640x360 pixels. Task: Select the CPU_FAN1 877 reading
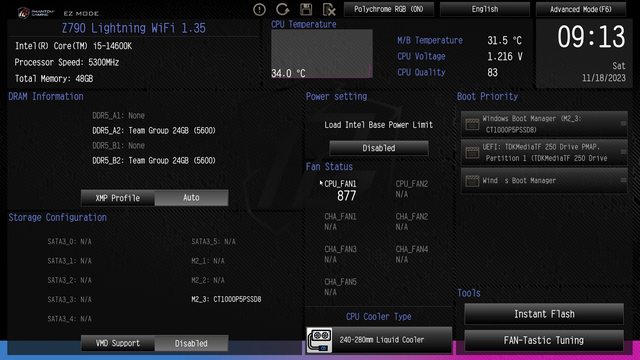point(340,191)
